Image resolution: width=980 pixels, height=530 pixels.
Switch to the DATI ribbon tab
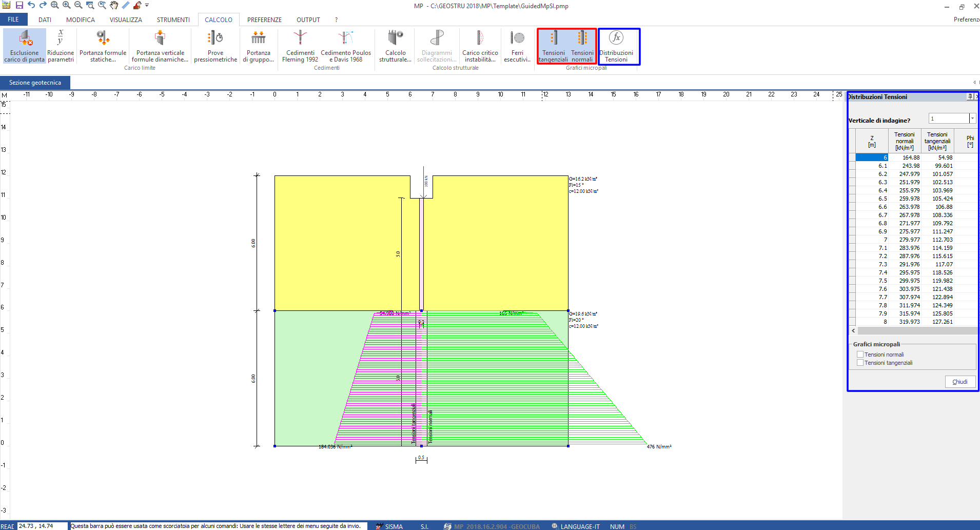coord(45,20)
